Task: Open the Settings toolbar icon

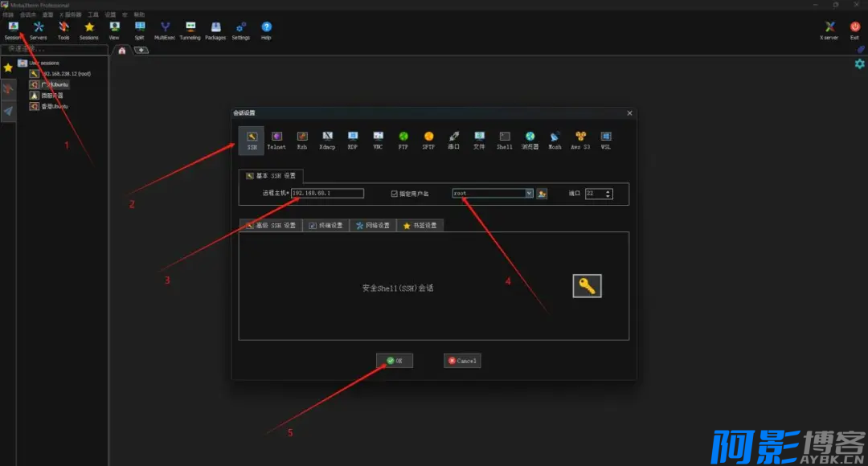Action: (241, 31)
